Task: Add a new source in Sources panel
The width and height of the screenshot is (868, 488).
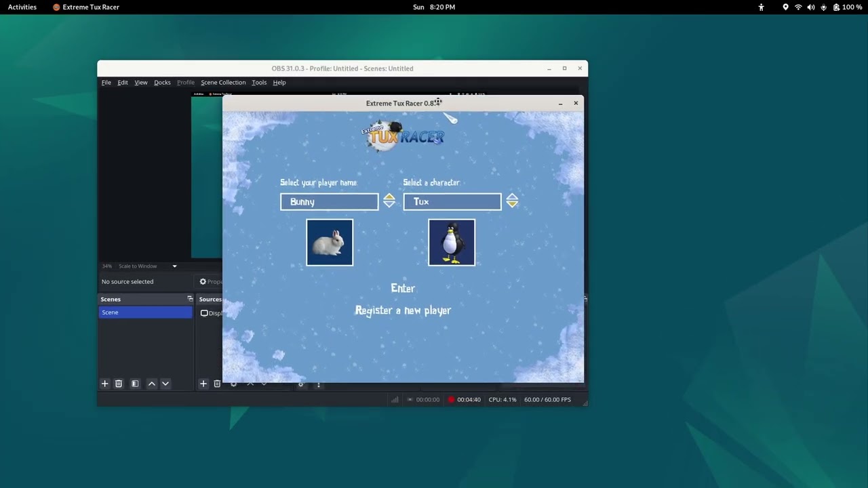Action: click(x=203, y=384)
